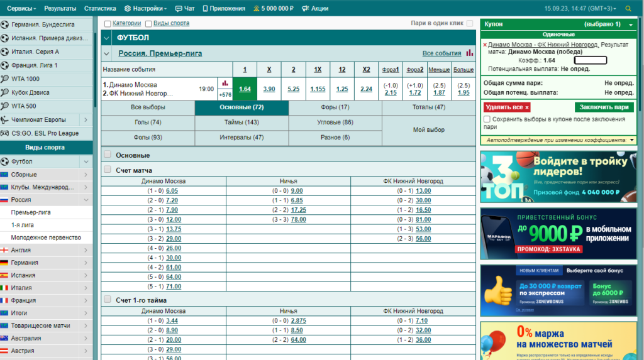This screenshot has width=644, height=360.
Task: Click football icon for Германия. Бундеслига
Action: click(4, 25)
